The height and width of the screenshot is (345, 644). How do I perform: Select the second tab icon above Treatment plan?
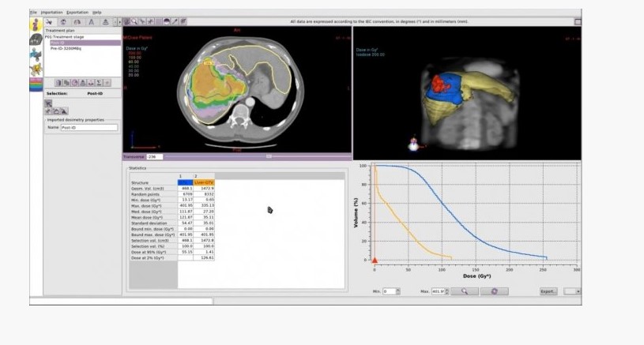63,22
